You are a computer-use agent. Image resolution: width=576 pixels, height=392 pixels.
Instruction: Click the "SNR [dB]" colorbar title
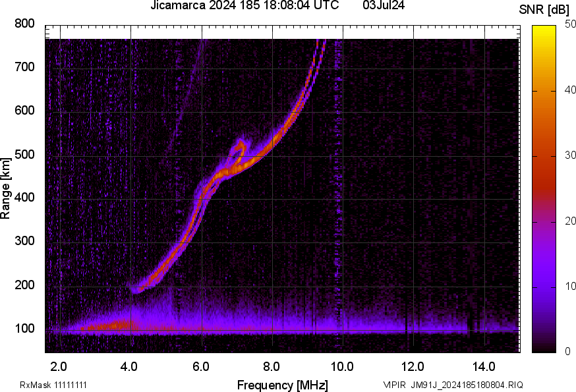click(544, 10)
